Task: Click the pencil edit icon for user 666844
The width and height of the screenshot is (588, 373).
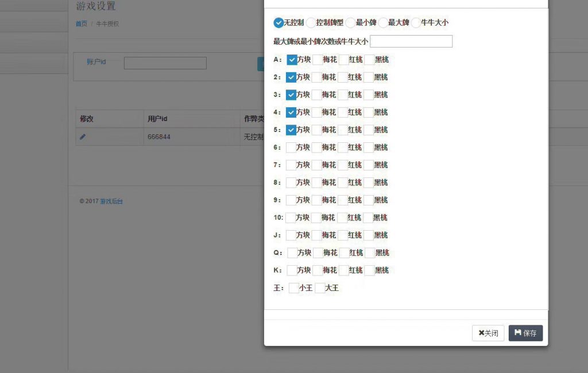Action: coord(82,137)
